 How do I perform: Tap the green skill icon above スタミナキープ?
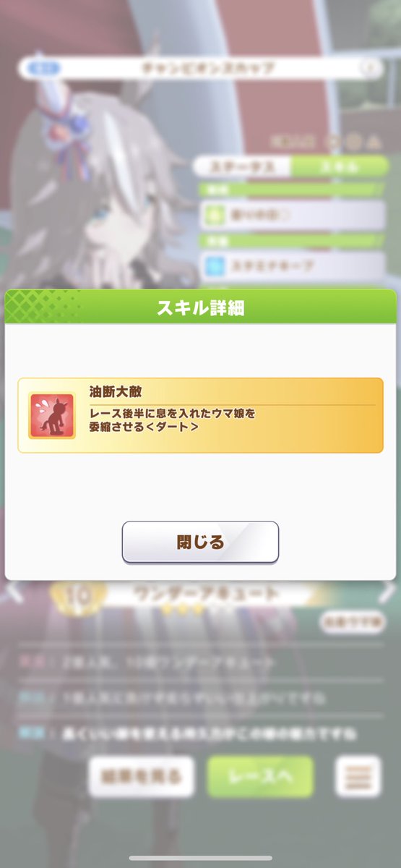(212, 215)
